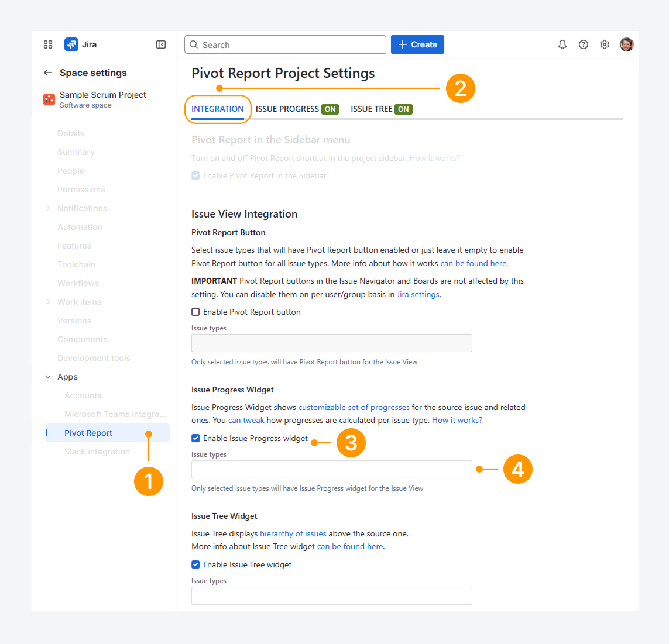Open Details in space settings
This screenshot has width=669, height=644.
tap(71, 133)
